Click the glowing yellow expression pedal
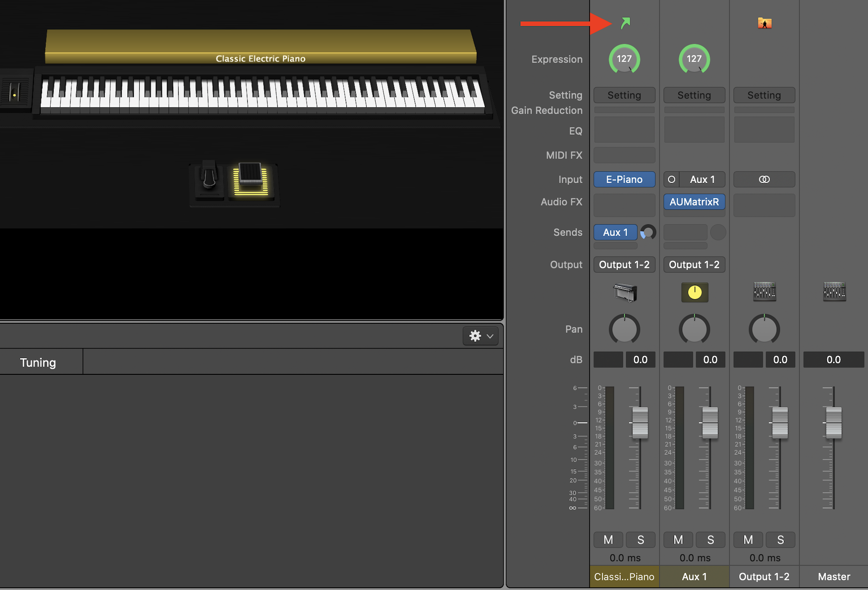868x590 pixels. (x=250, y=179)
